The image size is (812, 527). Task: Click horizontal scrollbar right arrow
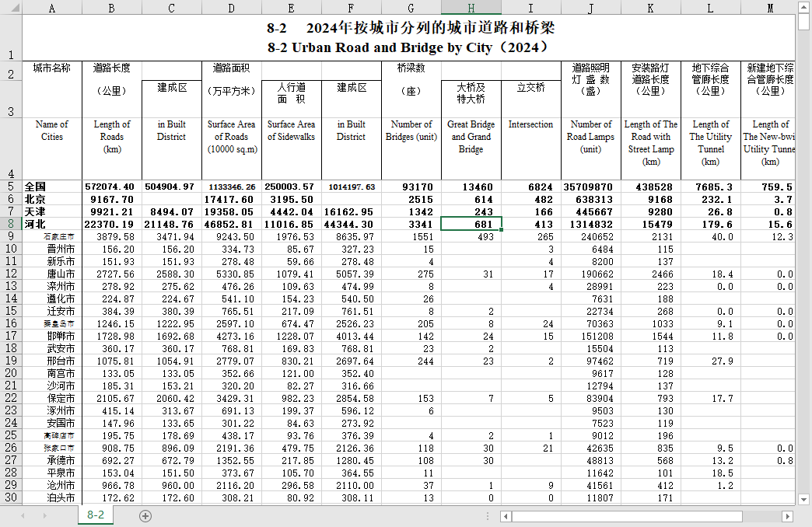point(788,516)
